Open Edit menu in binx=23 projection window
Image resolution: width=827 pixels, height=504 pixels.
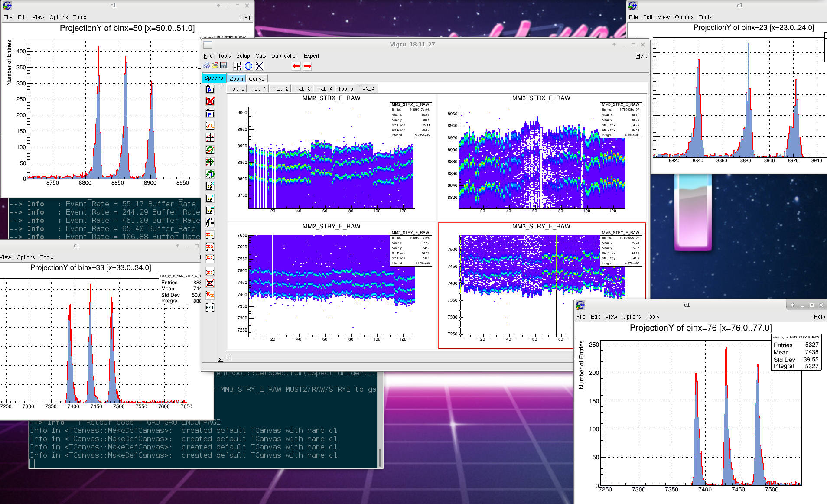pyautogui.click(x=648, y=17)
